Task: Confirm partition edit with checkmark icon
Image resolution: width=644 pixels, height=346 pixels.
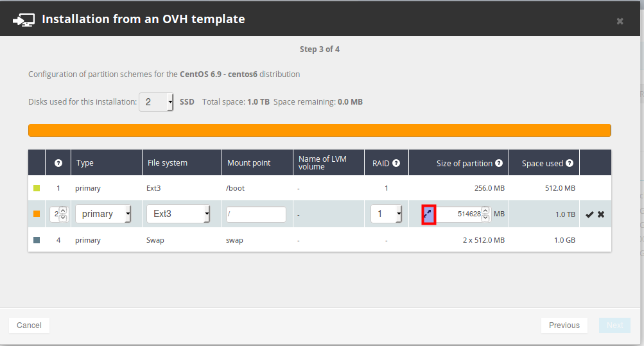Action: pos(589,214)
